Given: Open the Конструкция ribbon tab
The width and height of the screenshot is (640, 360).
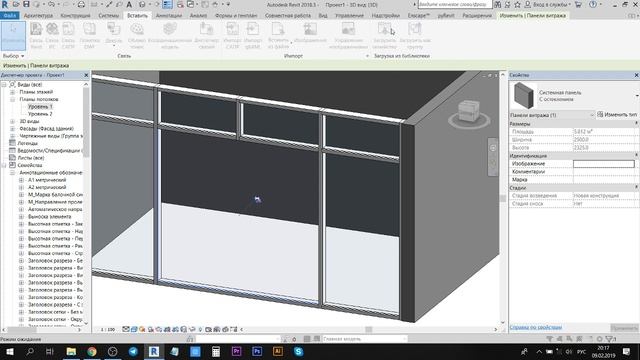Looking at the screenshot, I should (76, 16).
